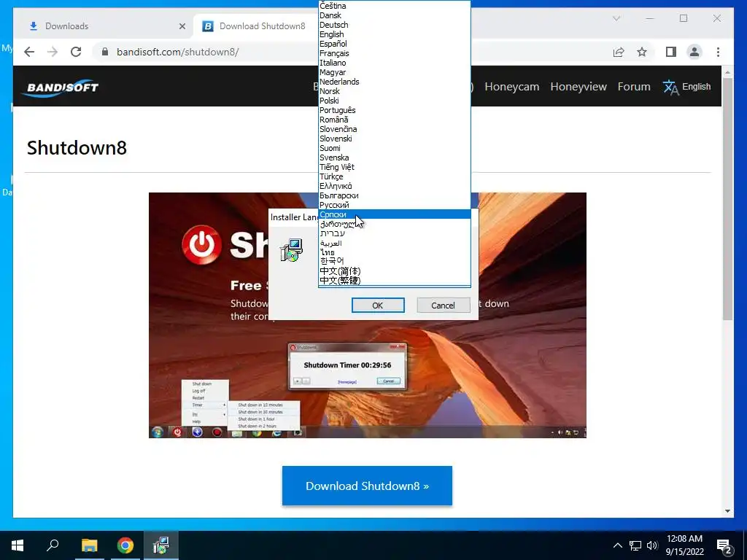Pick Slovenčina language option

(x=395, y=129)
